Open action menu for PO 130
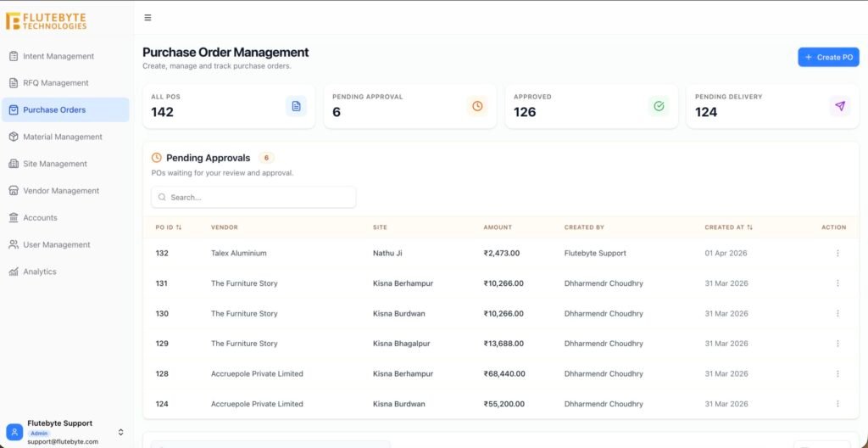Viewport: 868px width, 448px height. point(837,314)
